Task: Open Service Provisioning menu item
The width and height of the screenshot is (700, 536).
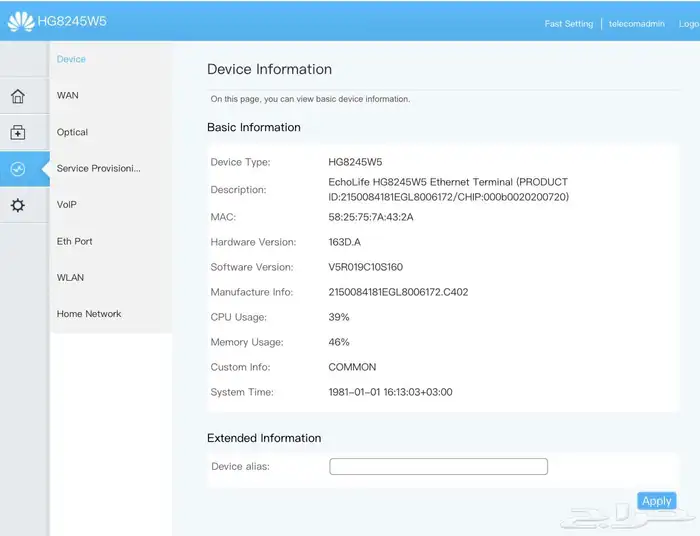Action: [98, 168]
